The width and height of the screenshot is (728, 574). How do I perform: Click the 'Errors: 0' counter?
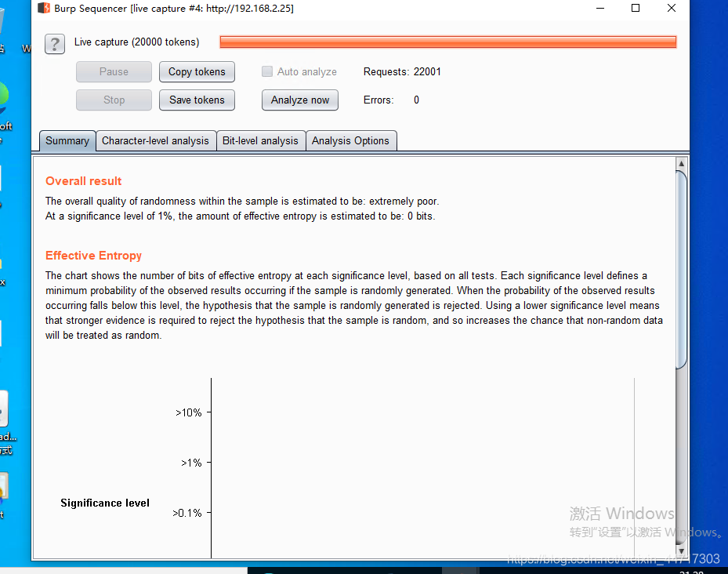point(391,100)
